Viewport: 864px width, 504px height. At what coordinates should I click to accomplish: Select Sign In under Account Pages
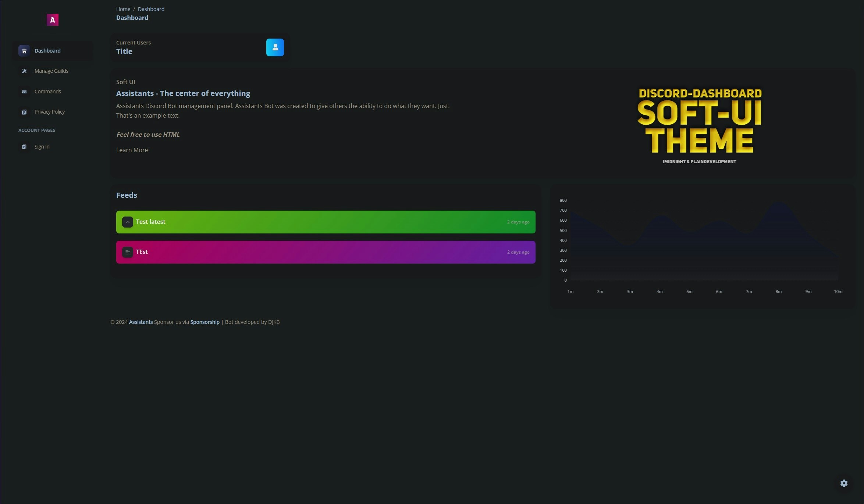click(x=42, y=147)
